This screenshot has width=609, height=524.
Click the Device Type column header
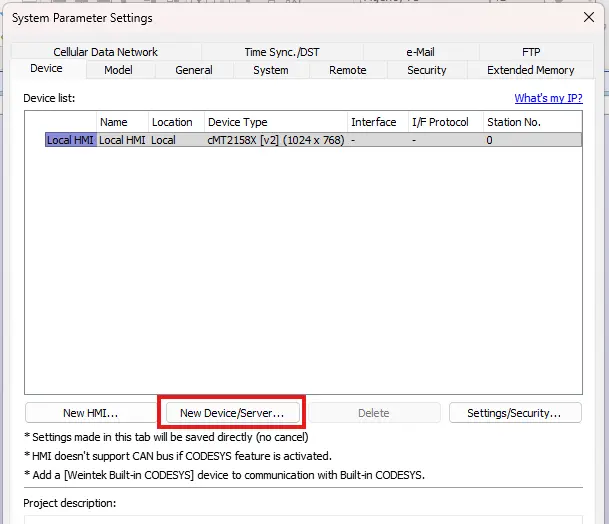[x=275, y=122]
